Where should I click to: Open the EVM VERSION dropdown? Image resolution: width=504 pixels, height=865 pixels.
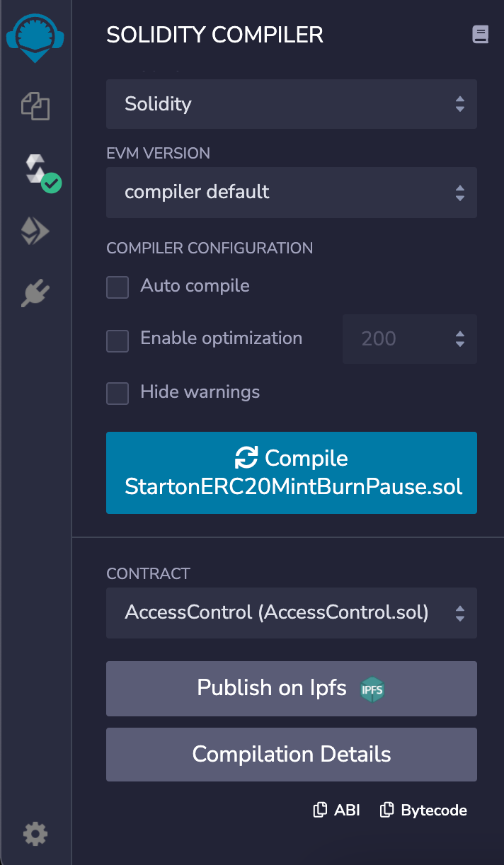[291, 193]
